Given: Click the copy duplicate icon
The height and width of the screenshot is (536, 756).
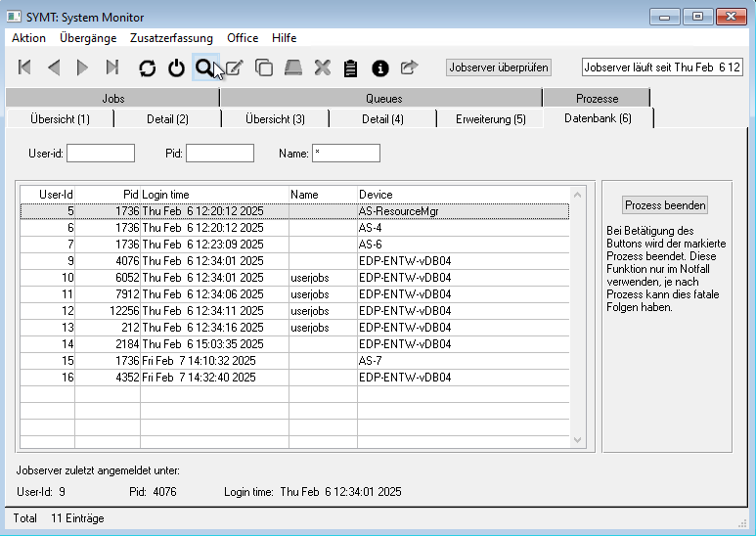Looking at the screenshot, I should pyautogui.click(x=264, y=67).
